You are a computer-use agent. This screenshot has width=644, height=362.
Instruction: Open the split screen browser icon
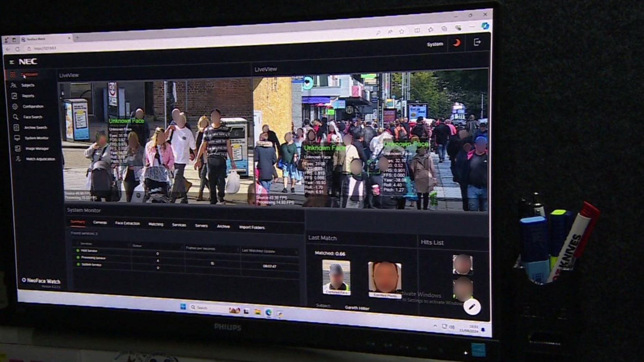coord(417,31)
